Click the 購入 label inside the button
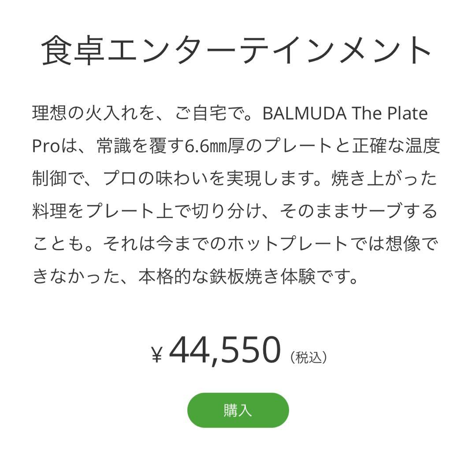Image resolution: width=476 pixels, height=463 pixels. click(x=238, y=411)
